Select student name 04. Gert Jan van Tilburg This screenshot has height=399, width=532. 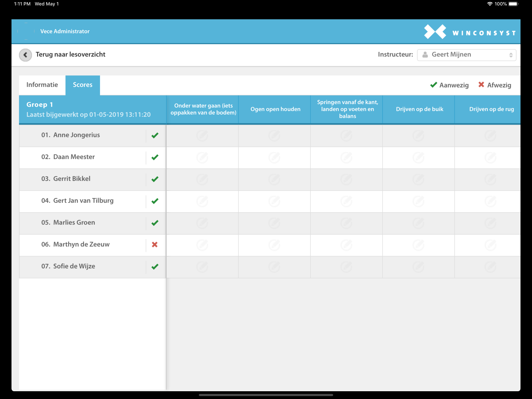77,201
